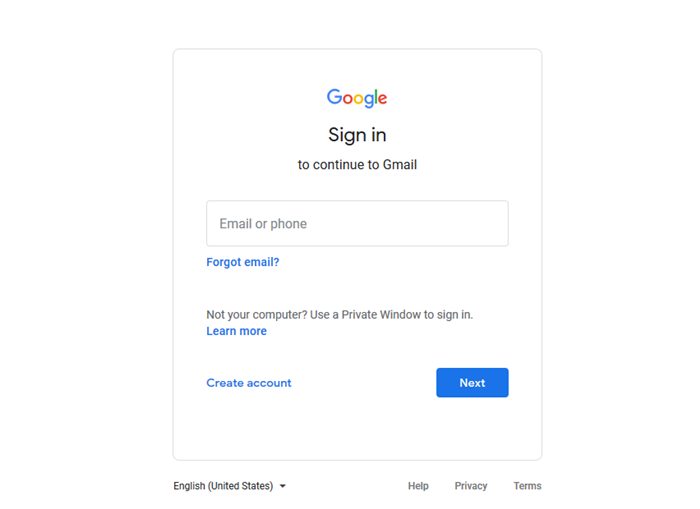Follow the Learn more link
The height and width of the screenshot is (509, 700).
coord(236,331)
